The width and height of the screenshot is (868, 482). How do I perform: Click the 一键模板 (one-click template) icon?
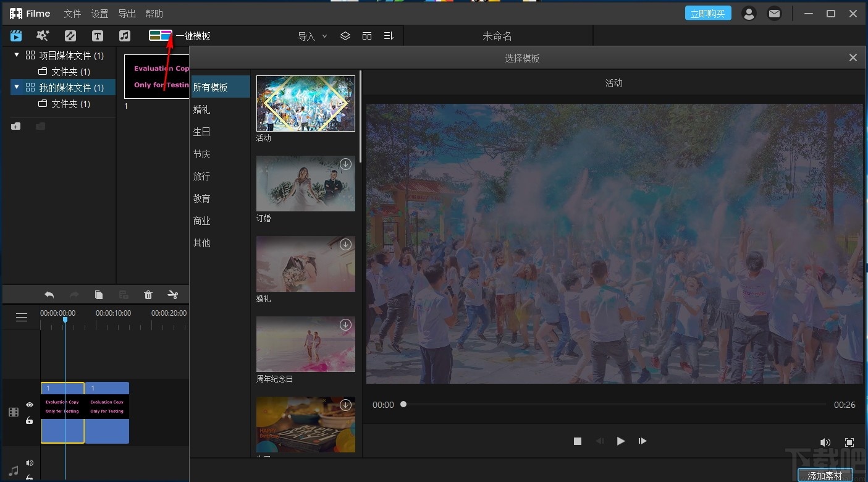[x=159, y=35]
